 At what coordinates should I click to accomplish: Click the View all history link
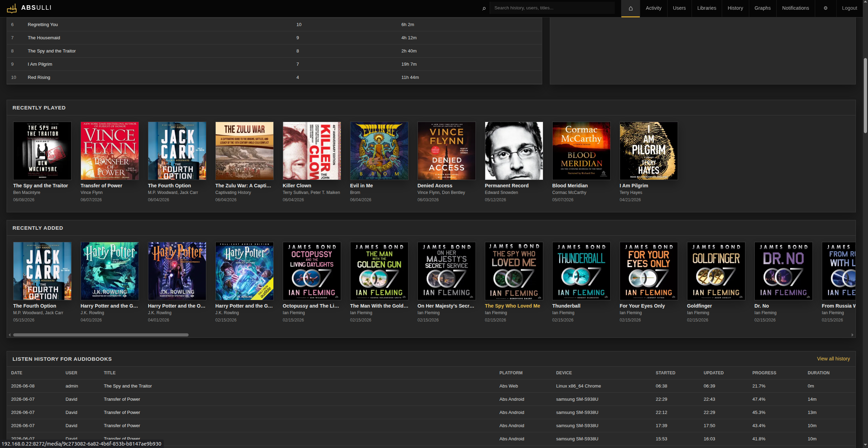click(x=833, y=359)
